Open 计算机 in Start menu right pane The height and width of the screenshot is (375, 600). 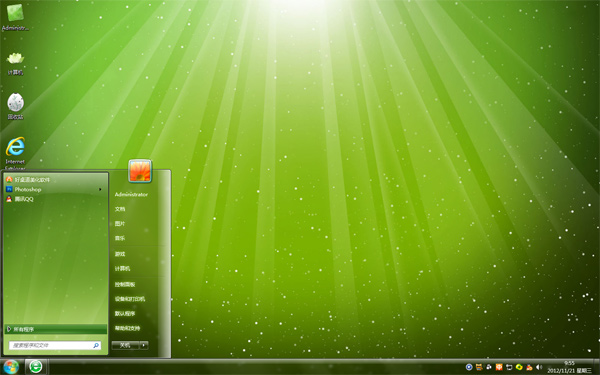pyautogui.click(x=122, y=269)
